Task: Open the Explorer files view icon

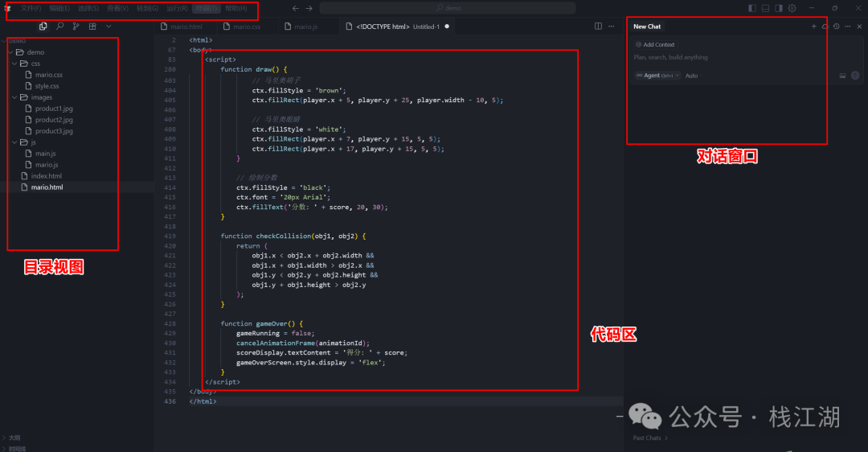Action: (43, 26)
